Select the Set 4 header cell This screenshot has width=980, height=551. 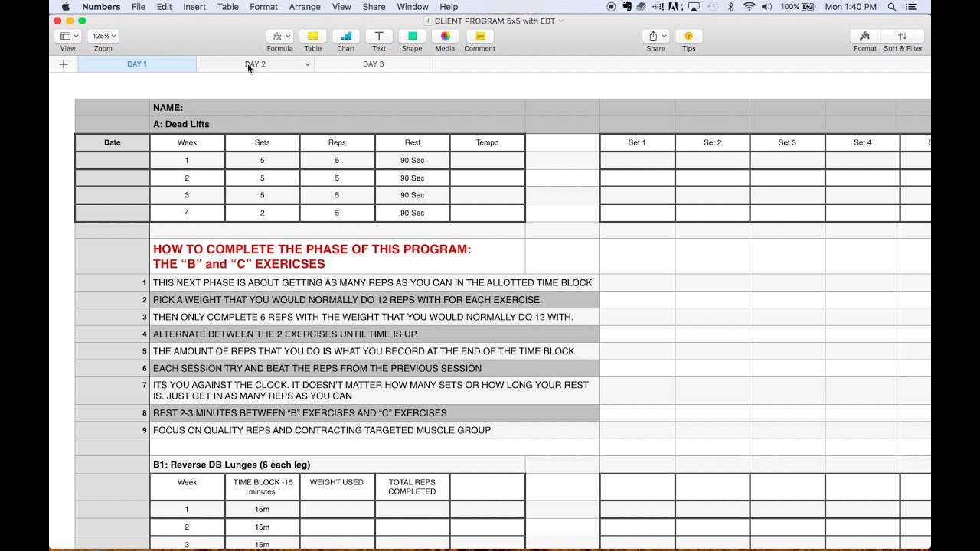pyautogui.click(x=862, y=142)
